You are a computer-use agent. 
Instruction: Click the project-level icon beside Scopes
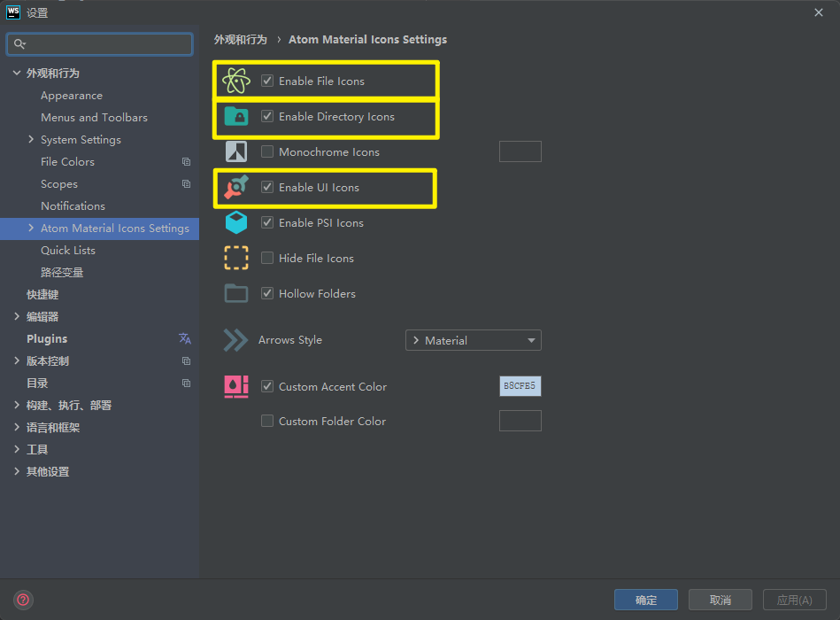(x=187, y=184)
